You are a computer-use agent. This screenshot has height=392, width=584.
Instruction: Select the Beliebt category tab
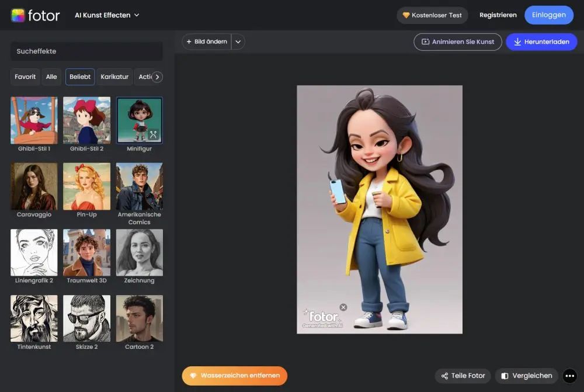[80, 77]
